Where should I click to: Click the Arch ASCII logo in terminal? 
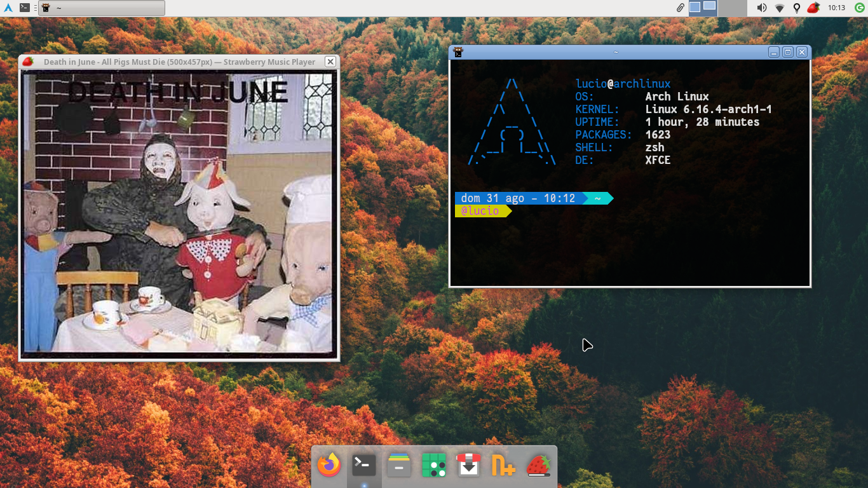point(512,122)
